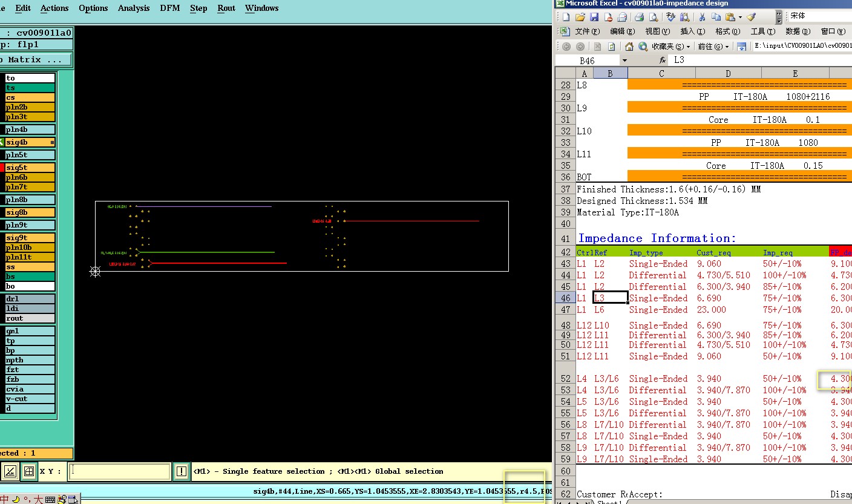The width and height of the screenshot is (852, 504).
Task: Open the Name Box dropdown arrow
Action: (x=624, y=61)
